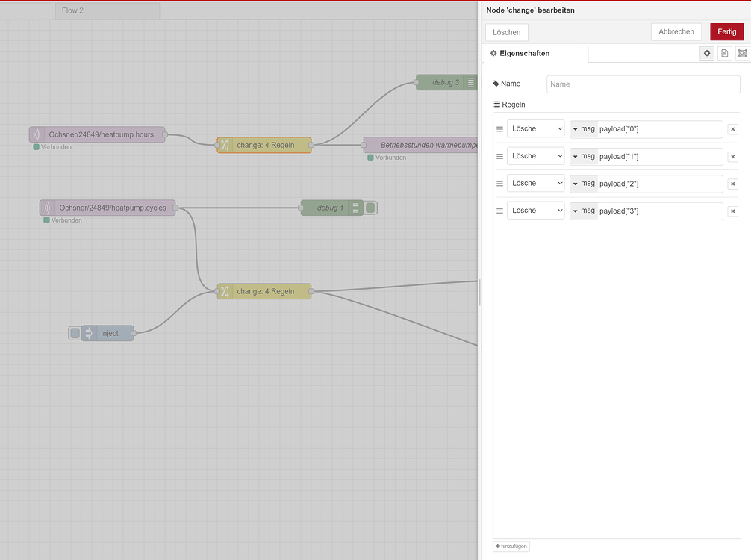Select Betriebsstunden wärmepumpe node
This screenshot has width=751, height=560.
tap(420, 145)
